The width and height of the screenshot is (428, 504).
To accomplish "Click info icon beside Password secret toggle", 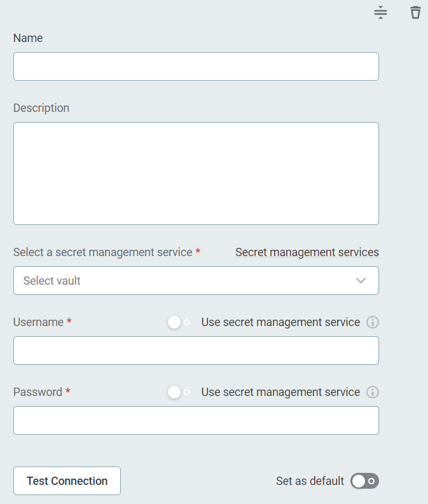I will pyautogui.click(x=373, y=392).
